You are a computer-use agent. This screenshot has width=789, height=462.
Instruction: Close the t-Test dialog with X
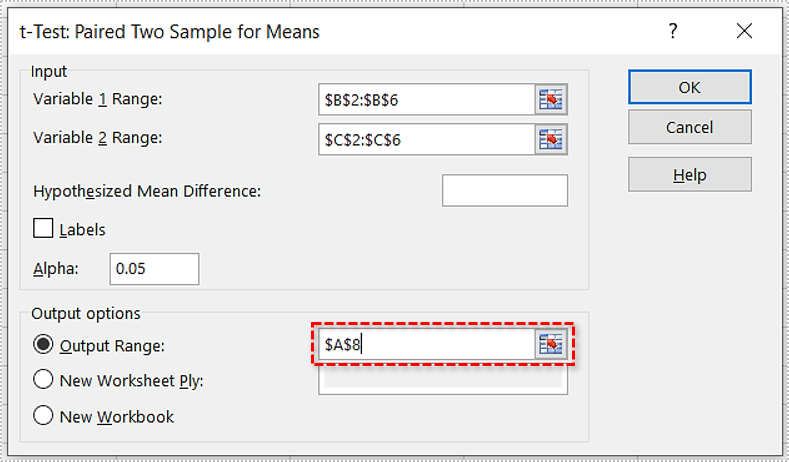[x=744, y=31]
